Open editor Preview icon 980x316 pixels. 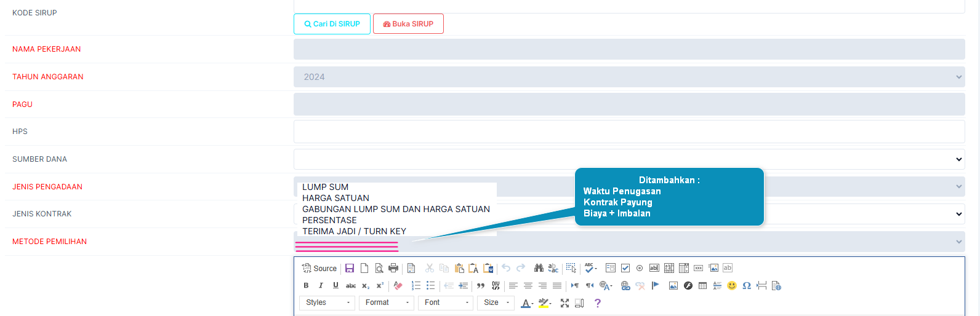tap(379, 268)
